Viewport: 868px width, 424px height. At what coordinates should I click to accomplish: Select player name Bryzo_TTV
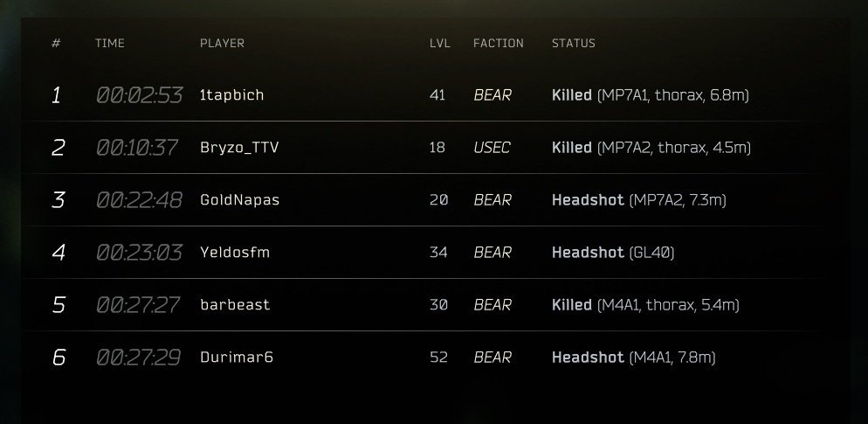click(239, 148)
